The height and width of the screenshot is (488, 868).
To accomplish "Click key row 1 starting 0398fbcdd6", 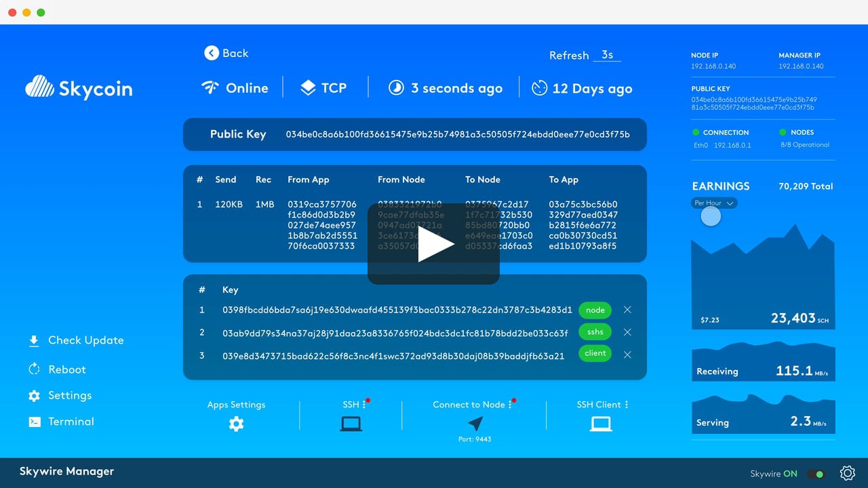I will coord(397,310).
